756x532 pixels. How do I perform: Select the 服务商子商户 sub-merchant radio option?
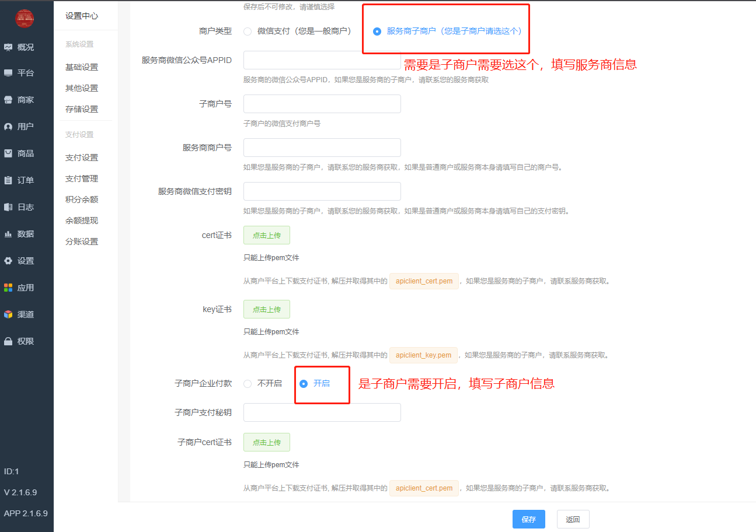coord(377,31)
